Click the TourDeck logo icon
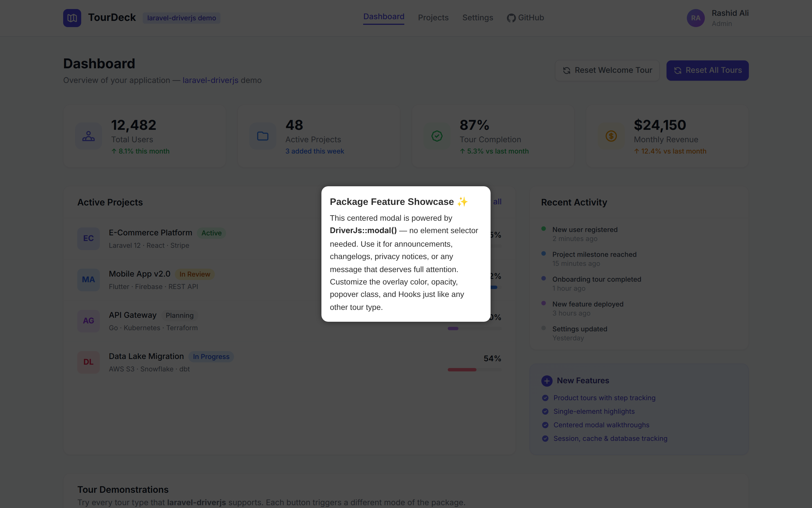This screenshot has width=812, height=508. coord(72,18)
